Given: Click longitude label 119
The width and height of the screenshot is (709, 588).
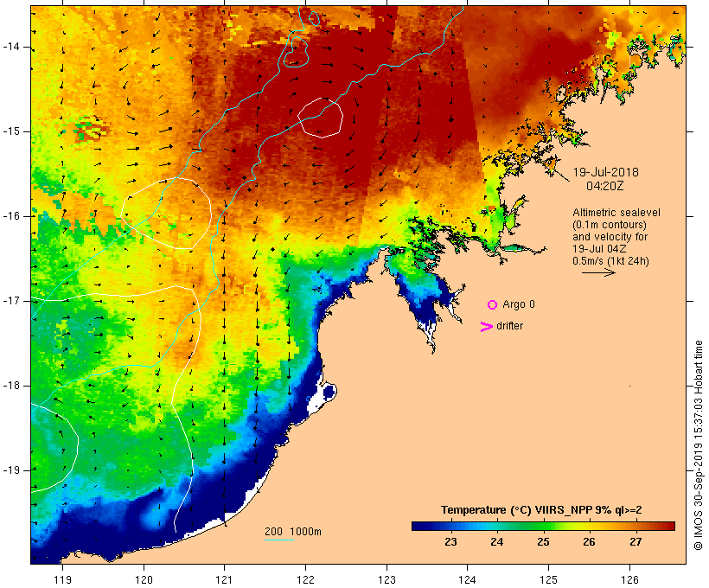Looking at the screenshot, I should (62, 580).
